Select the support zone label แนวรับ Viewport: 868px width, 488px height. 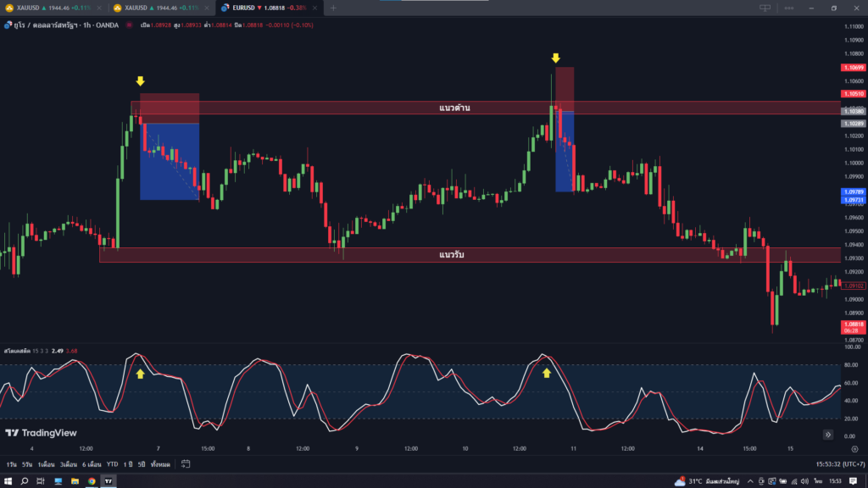452,254
